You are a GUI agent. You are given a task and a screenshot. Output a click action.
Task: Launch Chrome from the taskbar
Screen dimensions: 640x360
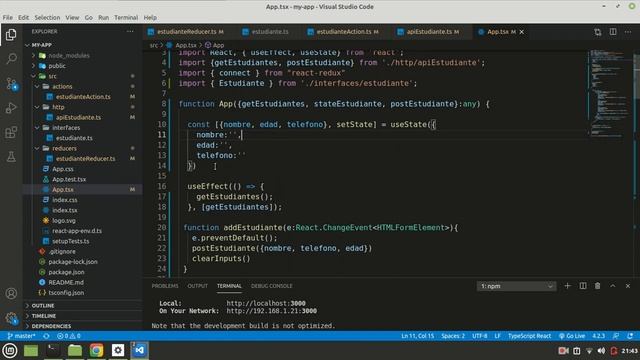96,350
